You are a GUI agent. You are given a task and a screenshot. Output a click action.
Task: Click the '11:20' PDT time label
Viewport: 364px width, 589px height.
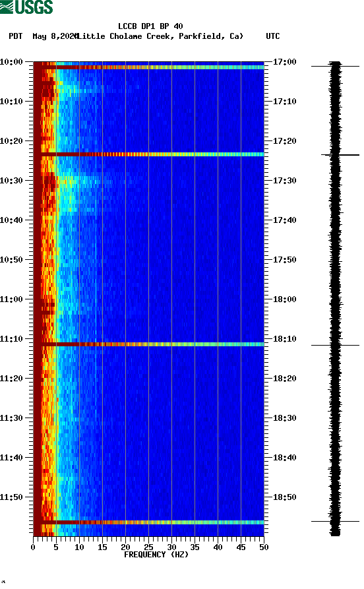(x=12, y=379)
